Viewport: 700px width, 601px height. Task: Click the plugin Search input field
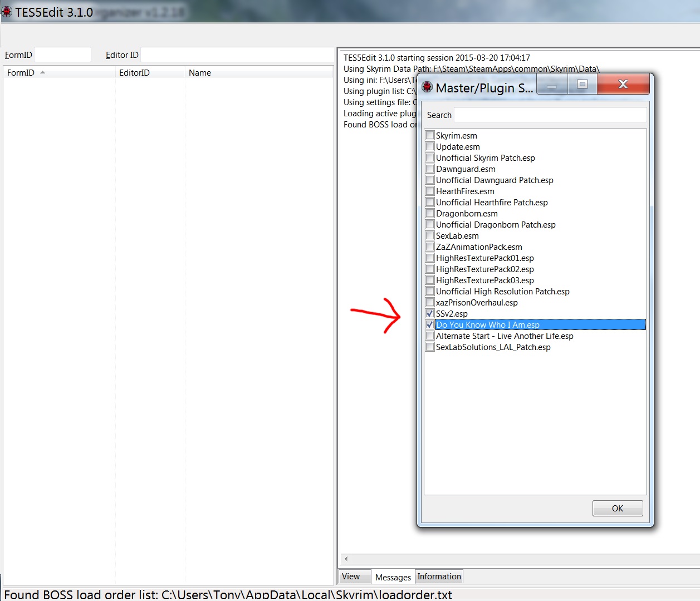[550, 115]
